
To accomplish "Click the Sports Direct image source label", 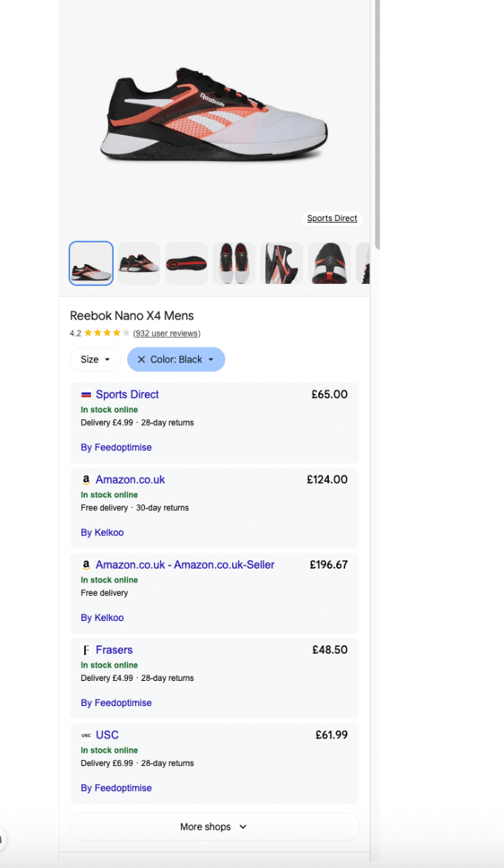I will tap(332, 218).
